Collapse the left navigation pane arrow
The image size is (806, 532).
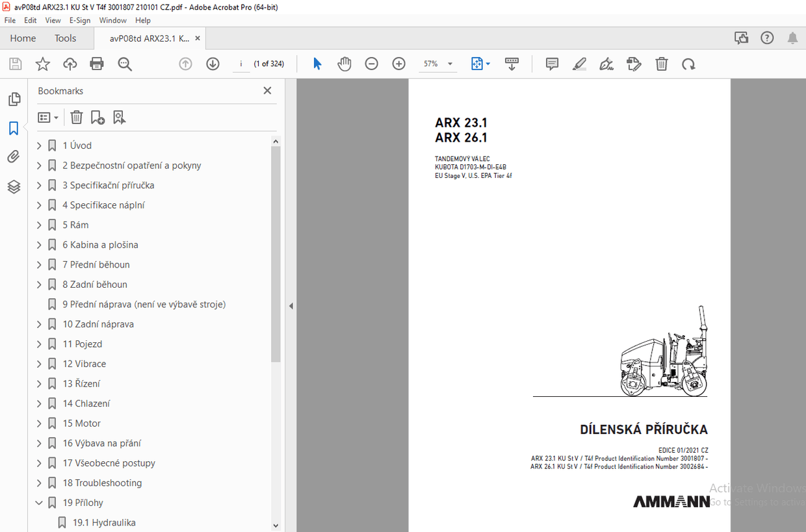click(x=291, y=305)
